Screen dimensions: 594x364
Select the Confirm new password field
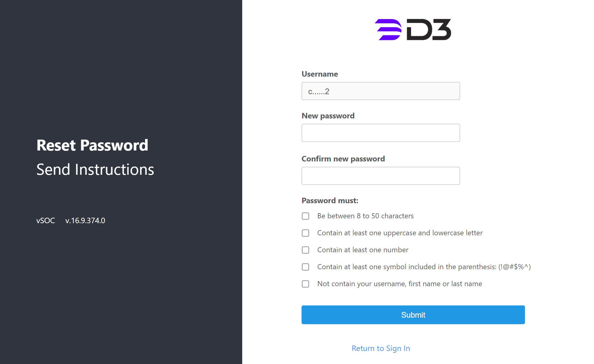pos(381,176)
